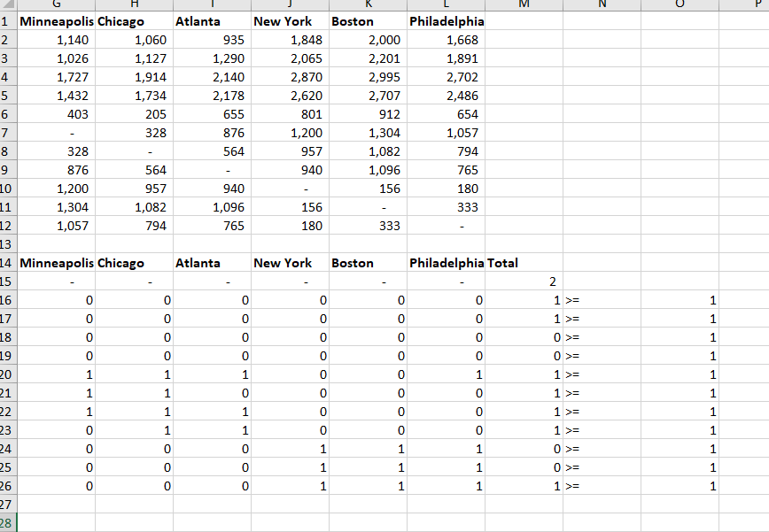Select the row 28 header
This screenshot has width=769, height=532.
point(8,523)
